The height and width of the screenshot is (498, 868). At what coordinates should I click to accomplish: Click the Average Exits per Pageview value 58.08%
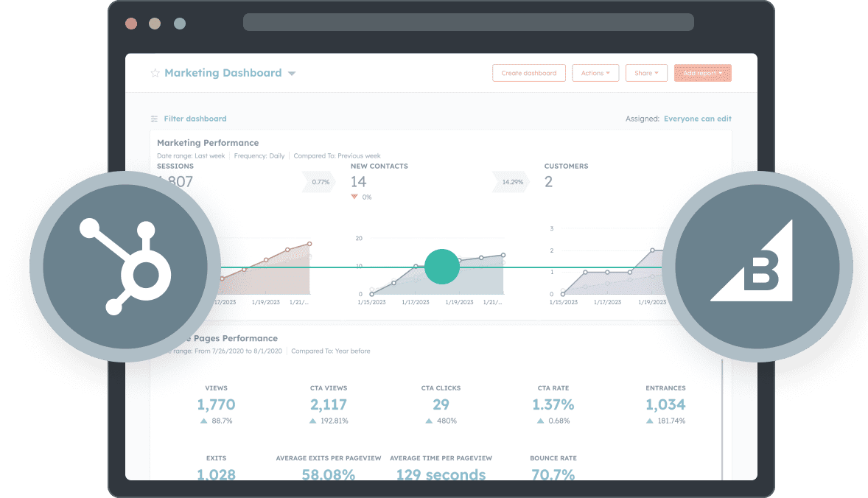[329, 474]
